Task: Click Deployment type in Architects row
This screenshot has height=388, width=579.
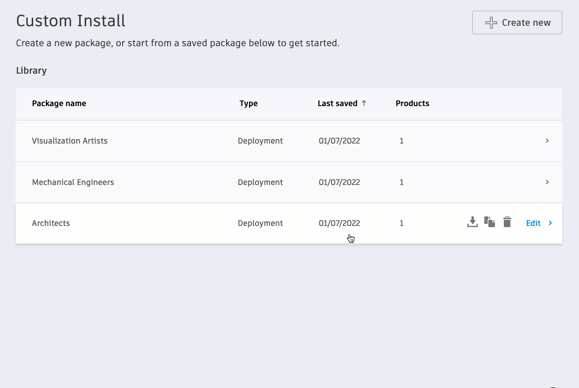Action: coord(260,223)
